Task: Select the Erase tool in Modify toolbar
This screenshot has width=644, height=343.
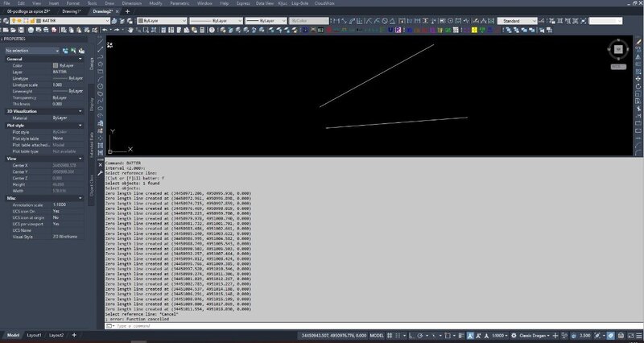Action: click(x=638, y=42)
